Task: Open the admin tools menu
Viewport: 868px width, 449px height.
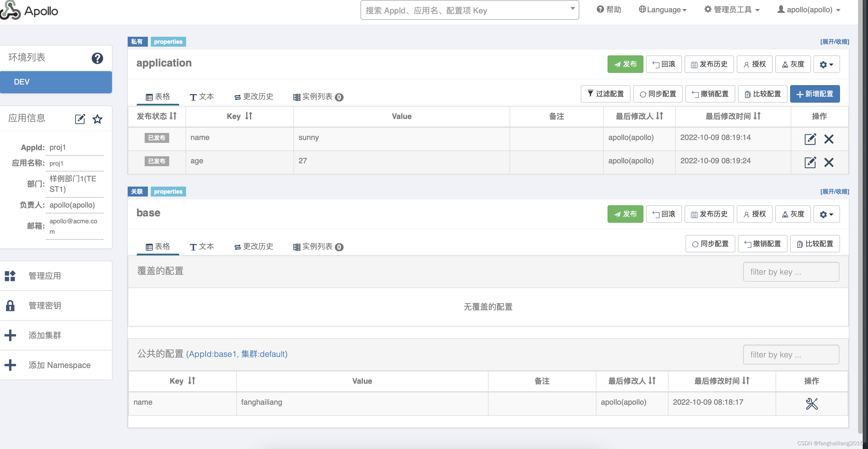Action: pos(731,9)
